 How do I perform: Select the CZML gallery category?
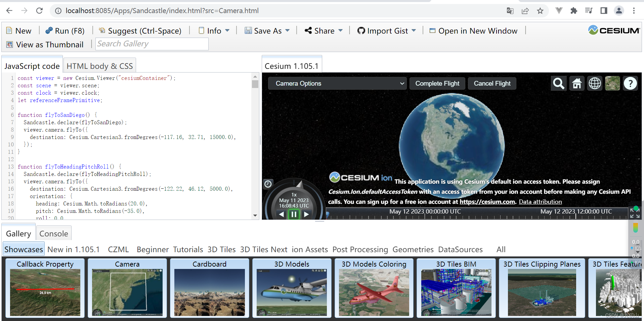118,249
